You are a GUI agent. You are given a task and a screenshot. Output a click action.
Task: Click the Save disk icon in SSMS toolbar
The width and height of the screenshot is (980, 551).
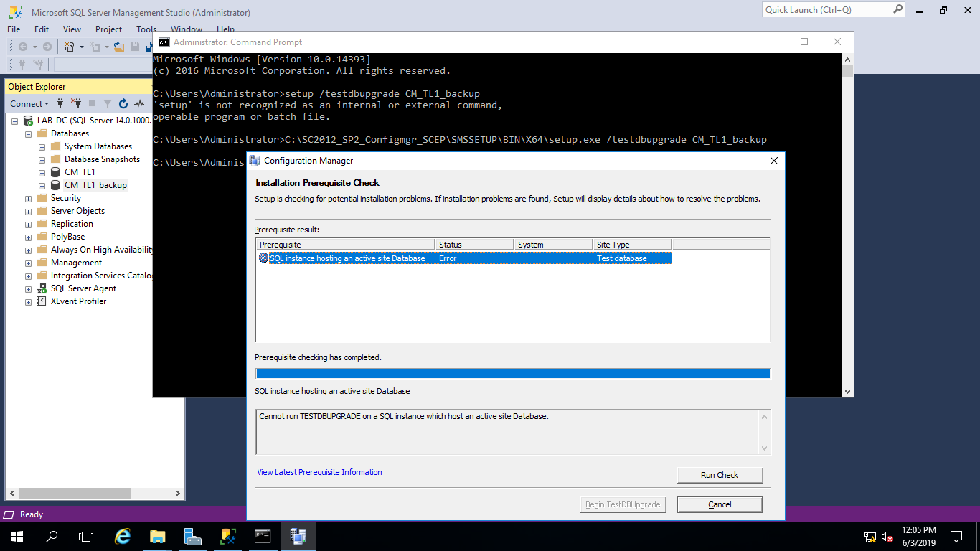(135, 47)
